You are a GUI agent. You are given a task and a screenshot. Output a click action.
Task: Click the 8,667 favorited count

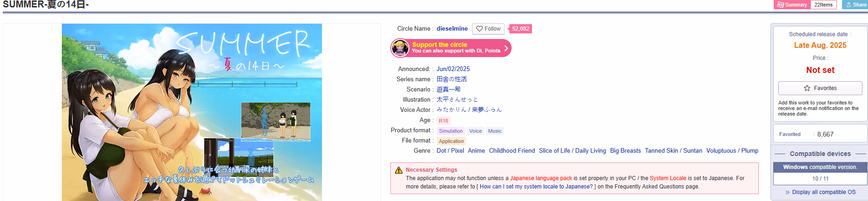pyautogui.click(x=825, y=134)
